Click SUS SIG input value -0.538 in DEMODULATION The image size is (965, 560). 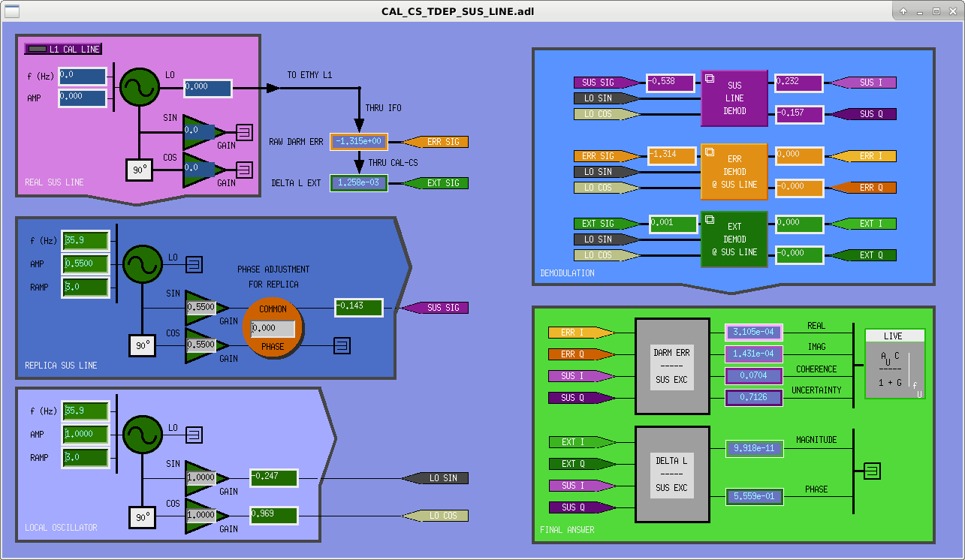pos(671,83)
